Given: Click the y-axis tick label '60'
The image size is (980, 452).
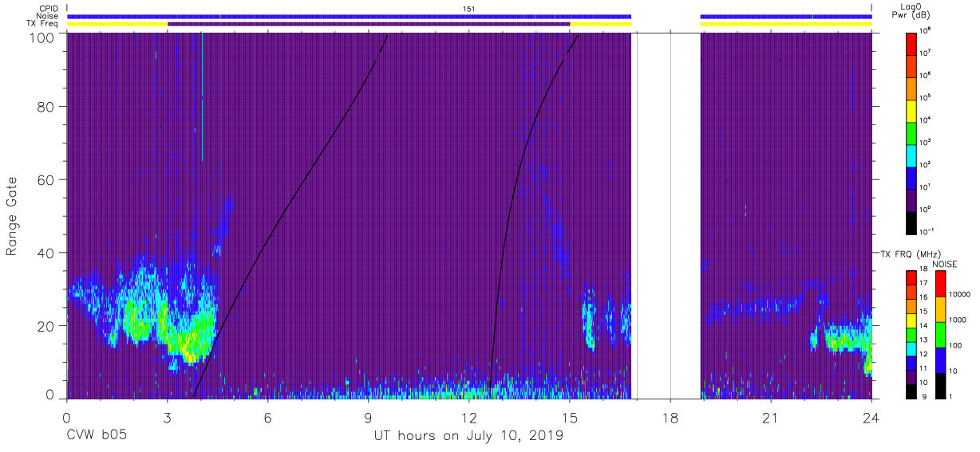Looking at the screenshot, I should (46, 179).
